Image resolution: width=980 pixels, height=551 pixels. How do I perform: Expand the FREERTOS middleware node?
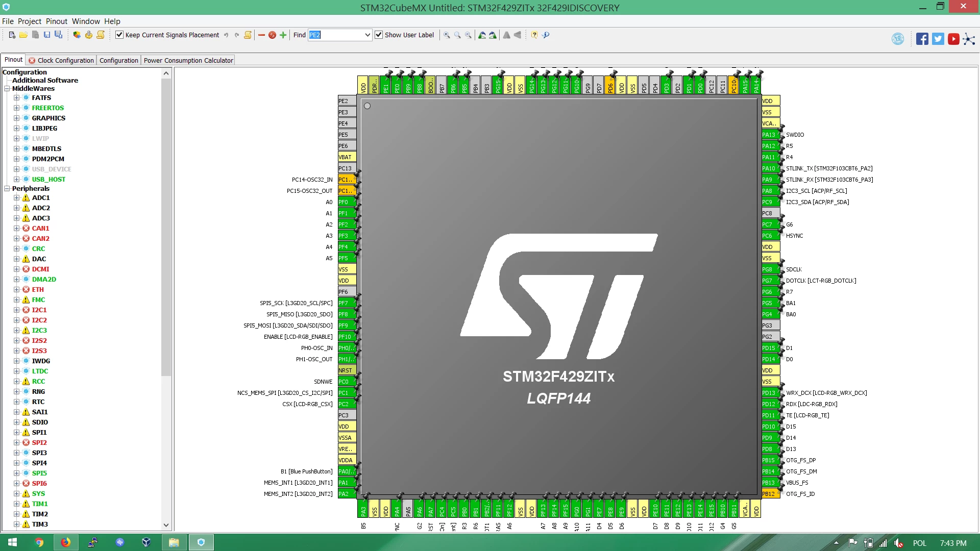pyautogui.click(x=16, y=108)
